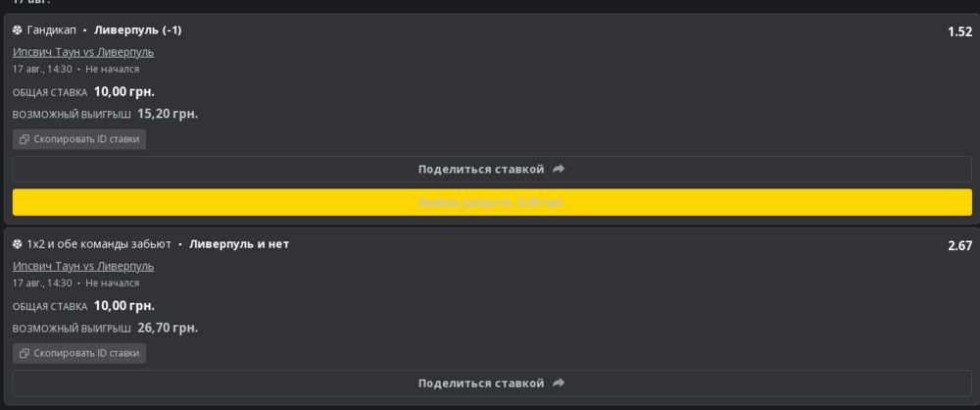This screenshot has height=410, width=980.
Task: Copy the bet ID of the Гандикап bet
Action: click(x=79, y=139)
